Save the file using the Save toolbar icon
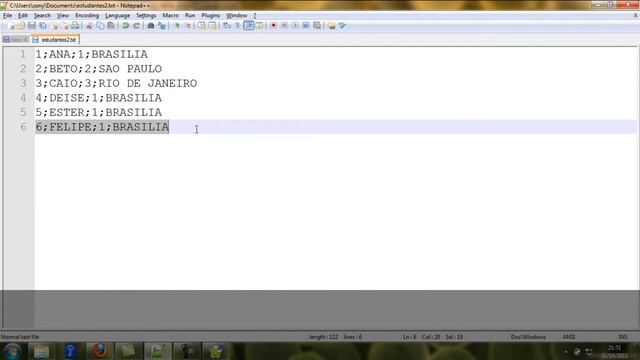This screenshot has width=640, height=360. pos(32,26)
